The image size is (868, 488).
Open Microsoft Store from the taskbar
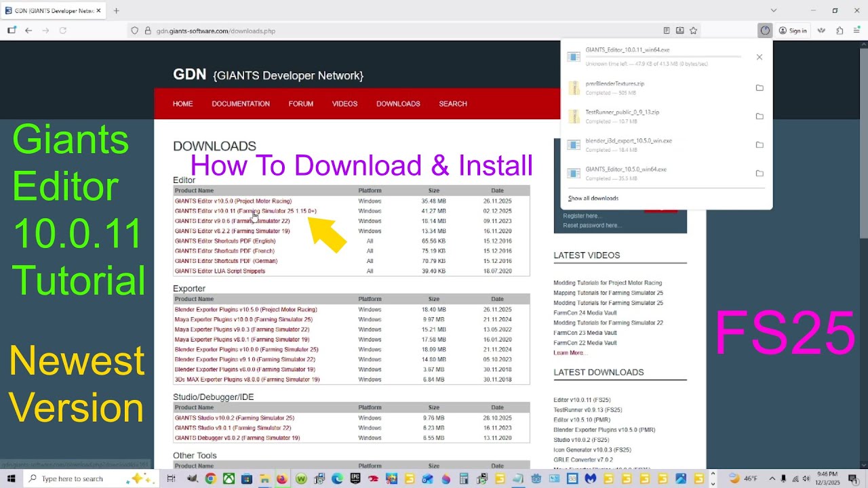(247, 479)
